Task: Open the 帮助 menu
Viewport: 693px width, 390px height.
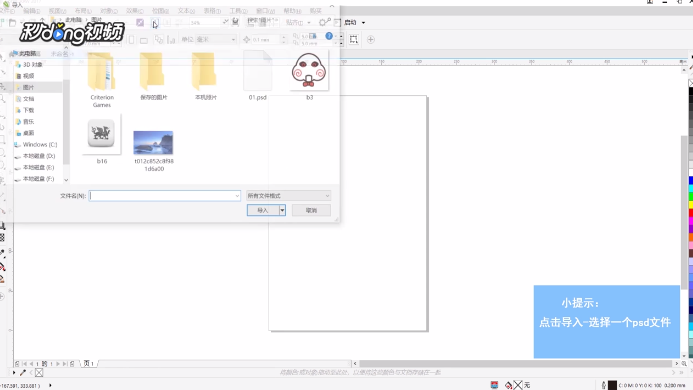Action: (x=292, y=11)
